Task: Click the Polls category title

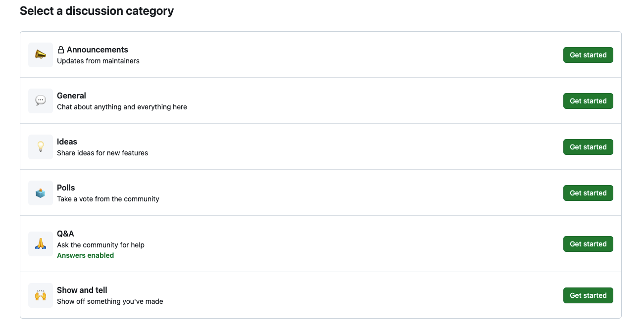Action: point(66,188)
